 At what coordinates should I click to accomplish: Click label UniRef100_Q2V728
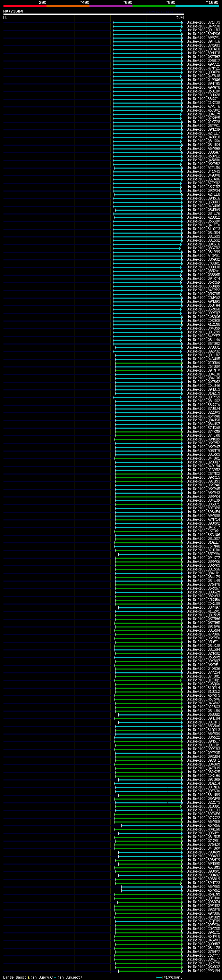click(203, 122)
